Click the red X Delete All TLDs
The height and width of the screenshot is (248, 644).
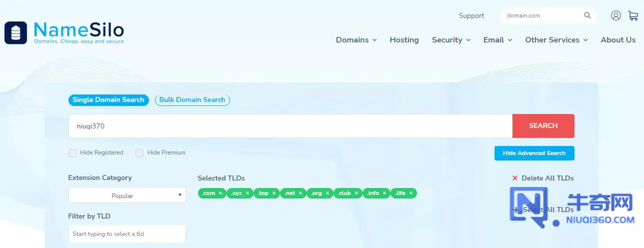515,178
